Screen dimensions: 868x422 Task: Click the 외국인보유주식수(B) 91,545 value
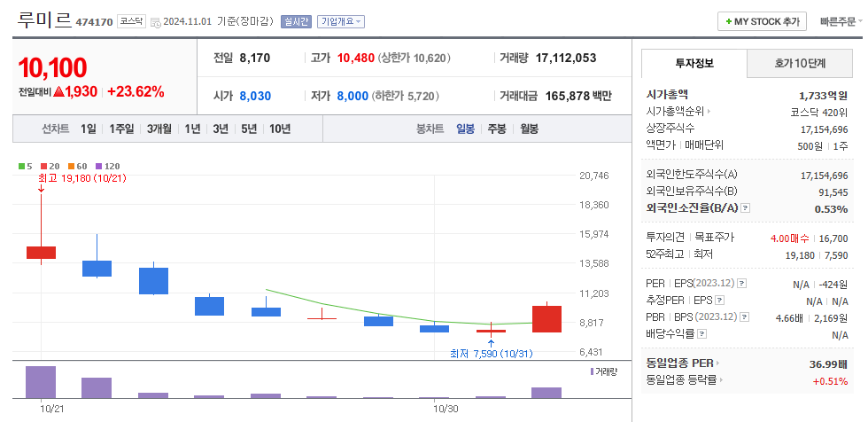point(833,192)
